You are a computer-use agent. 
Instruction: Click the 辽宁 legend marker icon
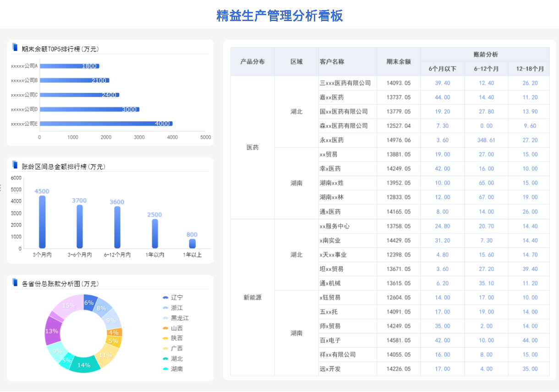coord(165,298)
